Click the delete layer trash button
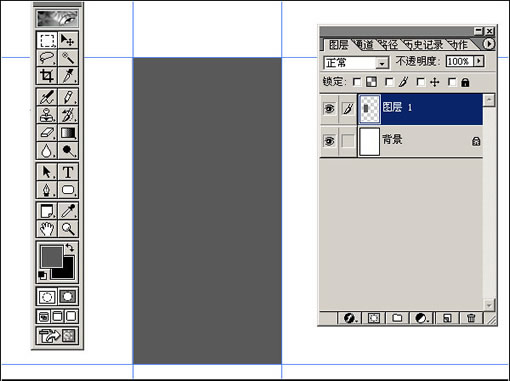This screenshot has width=510, height=381. (x=471, y=318)
